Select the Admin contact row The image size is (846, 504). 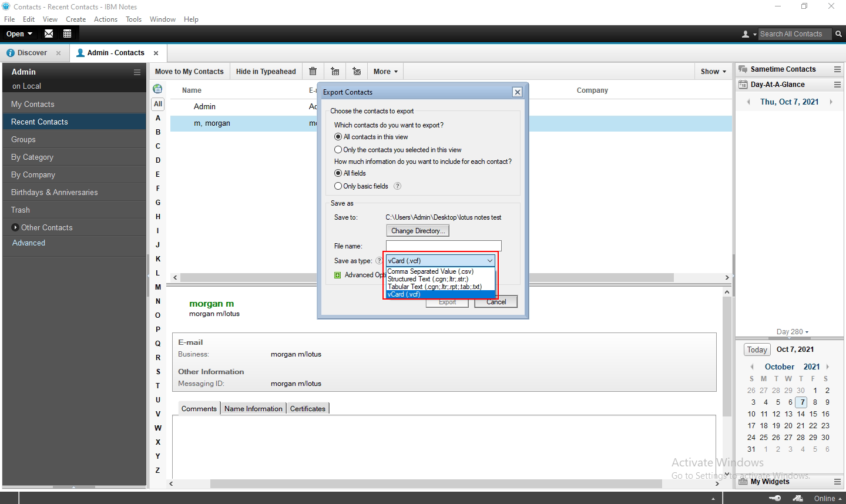(451, 106)
